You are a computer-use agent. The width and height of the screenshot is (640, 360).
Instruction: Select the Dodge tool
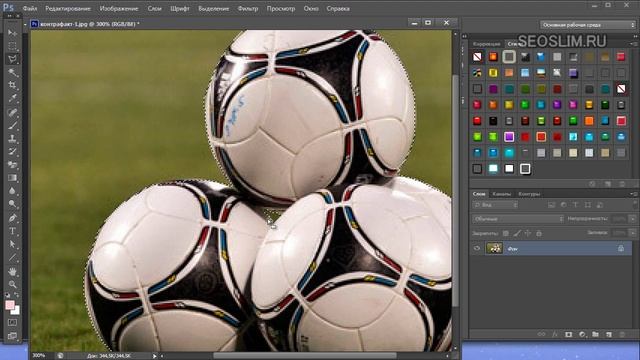[12, 204]
